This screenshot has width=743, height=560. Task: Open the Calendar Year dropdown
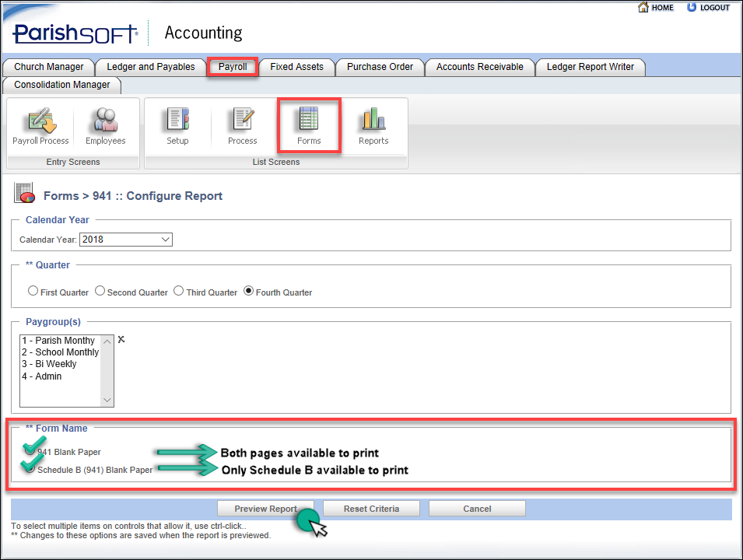125,240
